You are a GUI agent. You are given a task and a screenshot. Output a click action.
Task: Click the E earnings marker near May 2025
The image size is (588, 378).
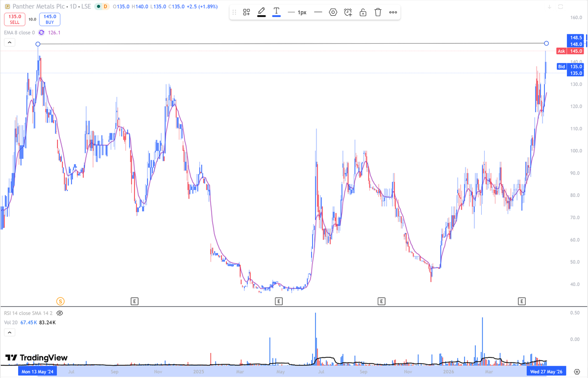pyautogui.click(x=278, y=301)
